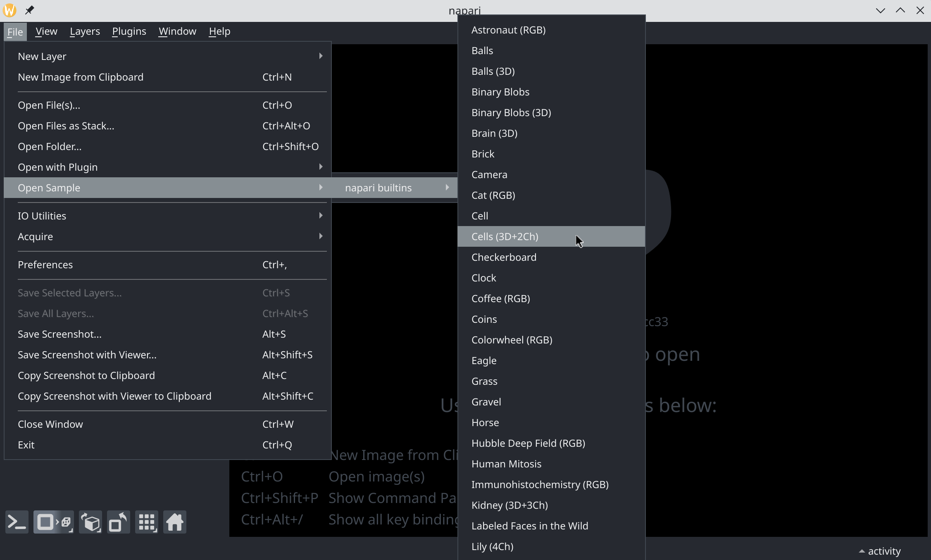
Task: Click Save Screenshot... entry
Action: click(60, 334)
